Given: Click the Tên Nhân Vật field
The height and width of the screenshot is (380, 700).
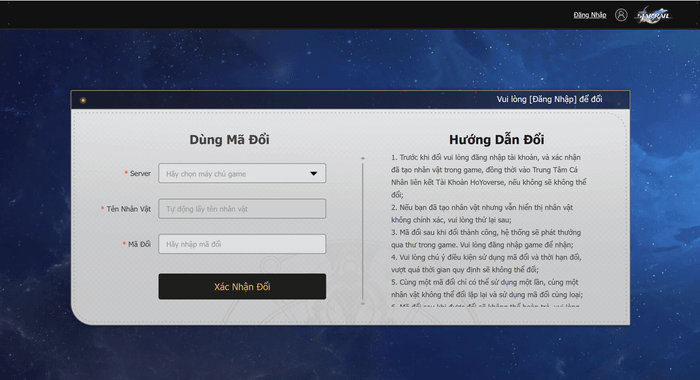Looking at the screenshot, I should coord(242,209).
